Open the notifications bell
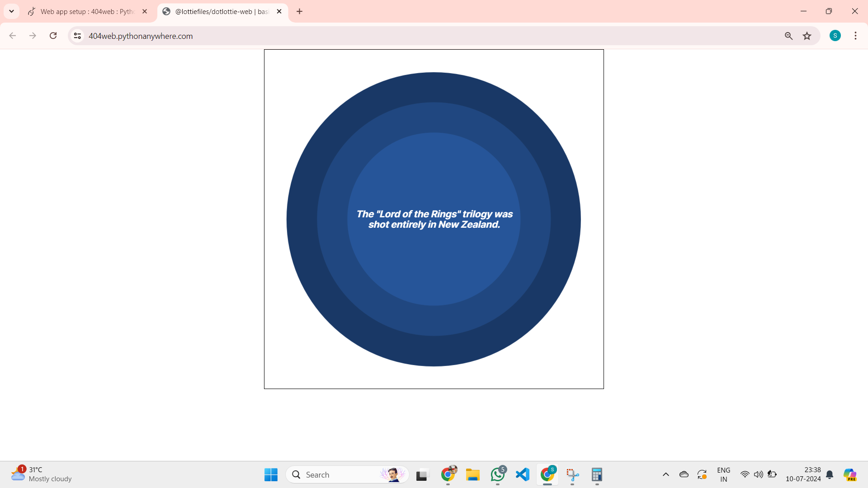 [830, 474]
